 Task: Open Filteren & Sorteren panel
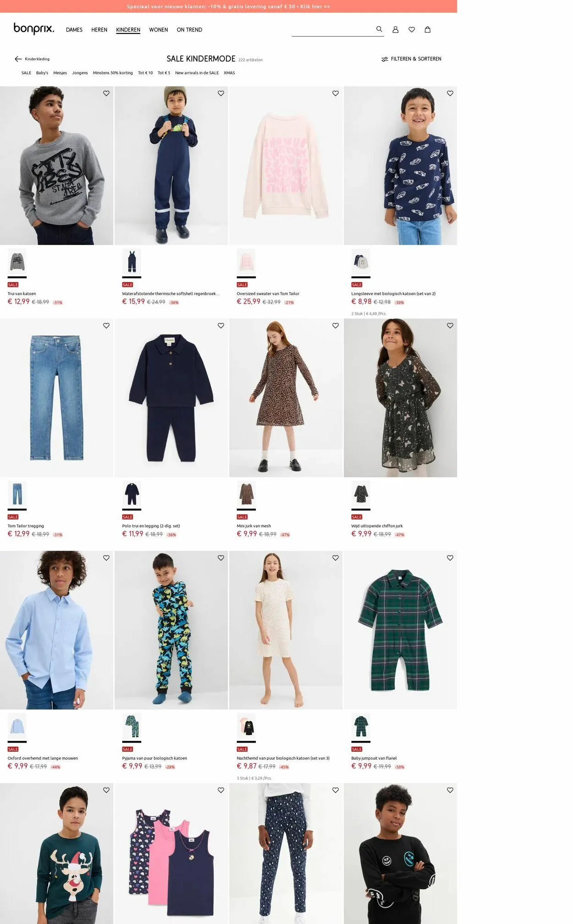[x=411, y=59]
